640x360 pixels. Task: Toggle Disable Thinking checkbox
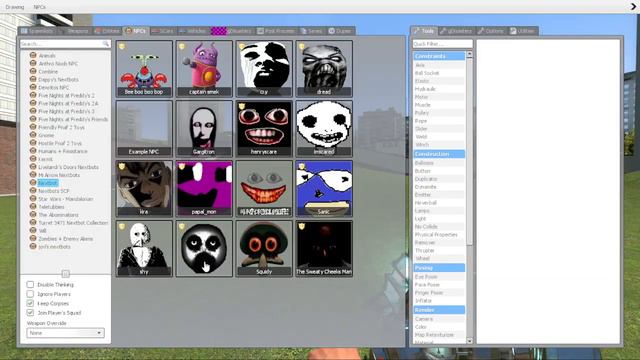[30, 284]
